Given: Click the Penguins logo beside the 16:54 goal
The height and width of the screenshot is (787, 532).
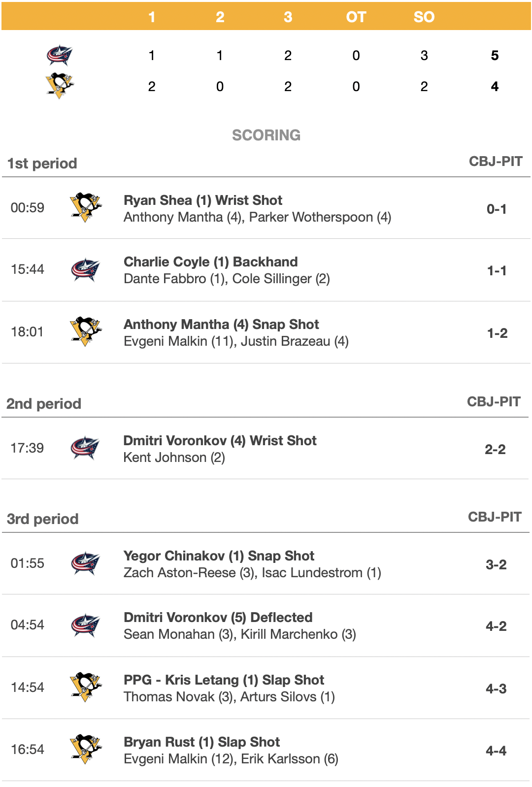Looking at the screenshot, I should pos(86,749).
